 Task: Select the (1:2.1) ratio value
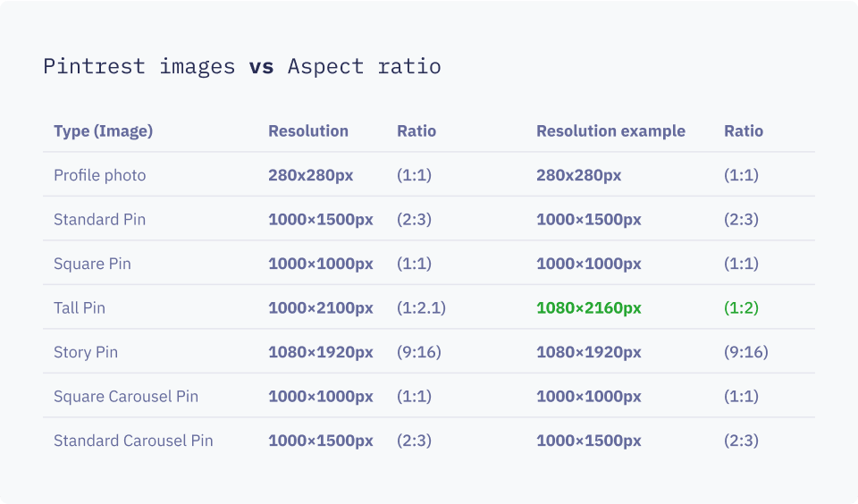coord(421,308)
